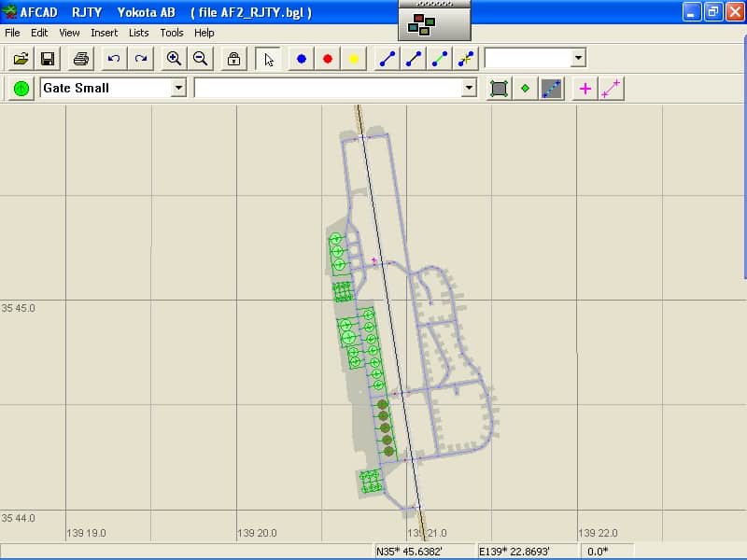The width and height of the screenshot is (747, 560).
Task: Select the red node dot tool
Action: click(x=328, y=59)
